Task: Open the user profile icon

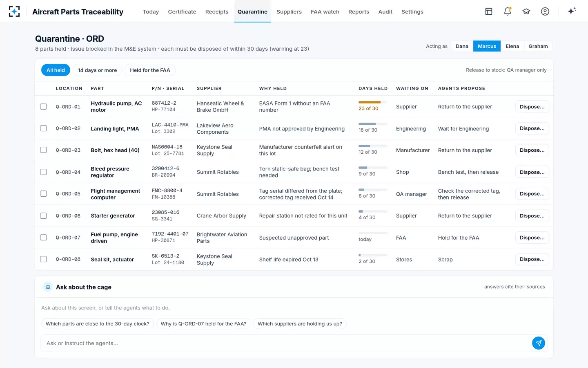Action: (545, 11)
